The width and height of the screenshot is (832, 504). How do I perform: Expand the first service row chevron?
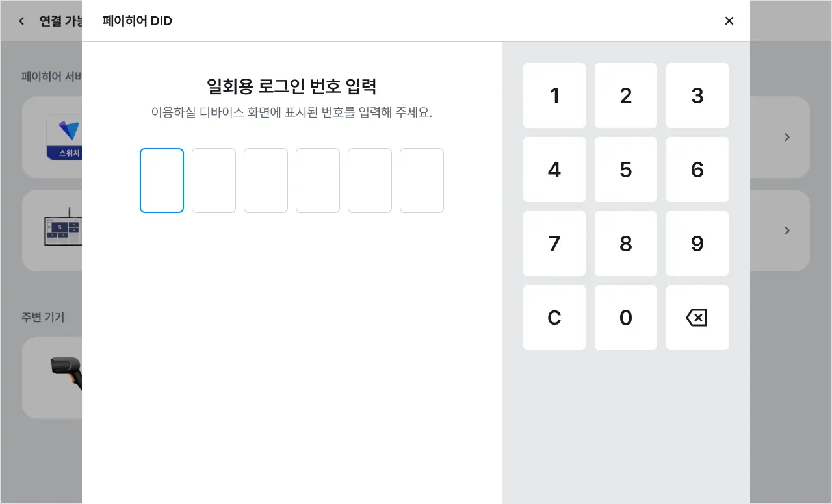click(x=786, y=137)
